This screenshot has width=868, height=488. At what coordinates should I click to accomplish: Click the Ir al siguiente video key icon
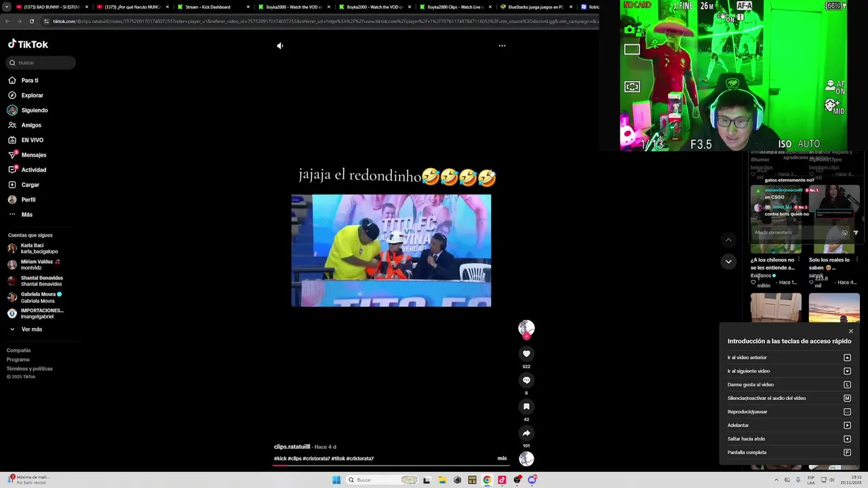coord(847,371)
